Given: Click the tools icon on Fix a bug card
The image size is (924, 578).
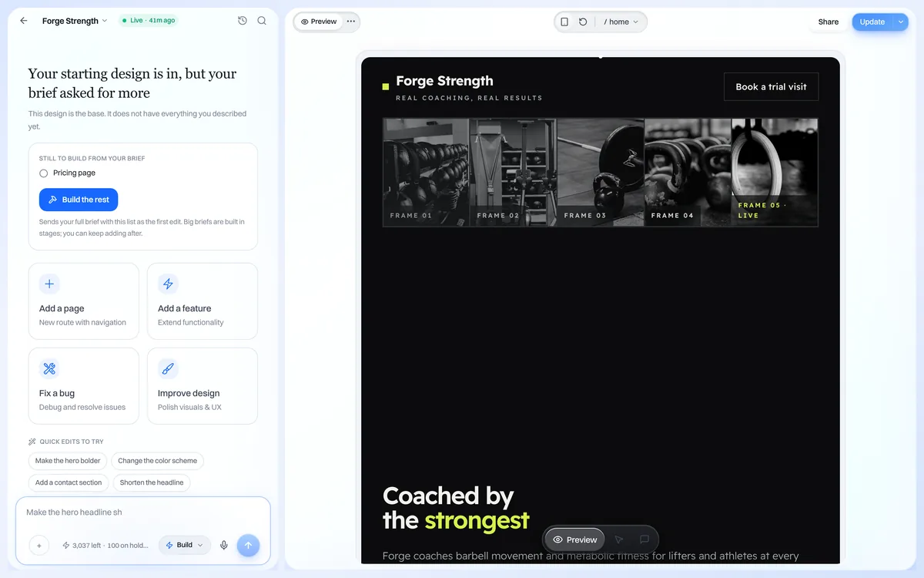Looking at the screenshot, I should 49,368.
